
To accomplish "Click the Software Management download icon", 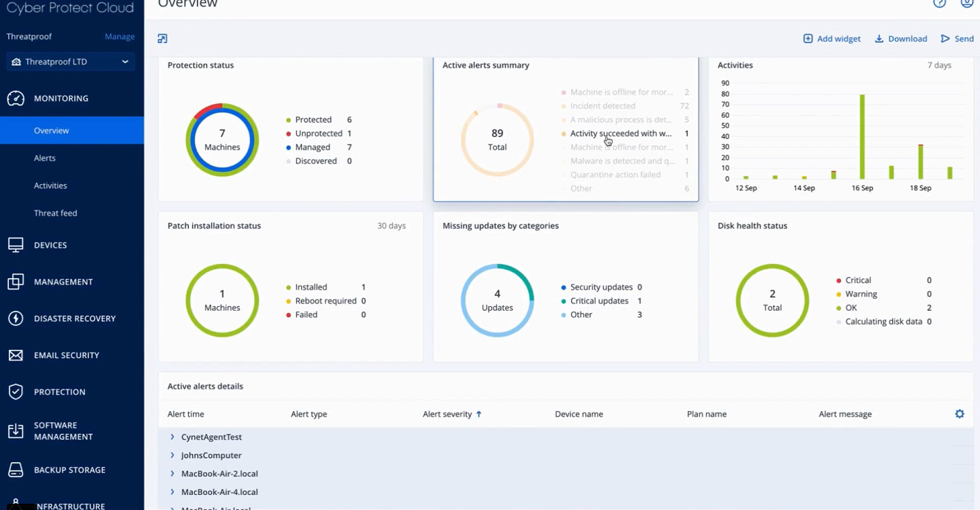I will point(16,431).
